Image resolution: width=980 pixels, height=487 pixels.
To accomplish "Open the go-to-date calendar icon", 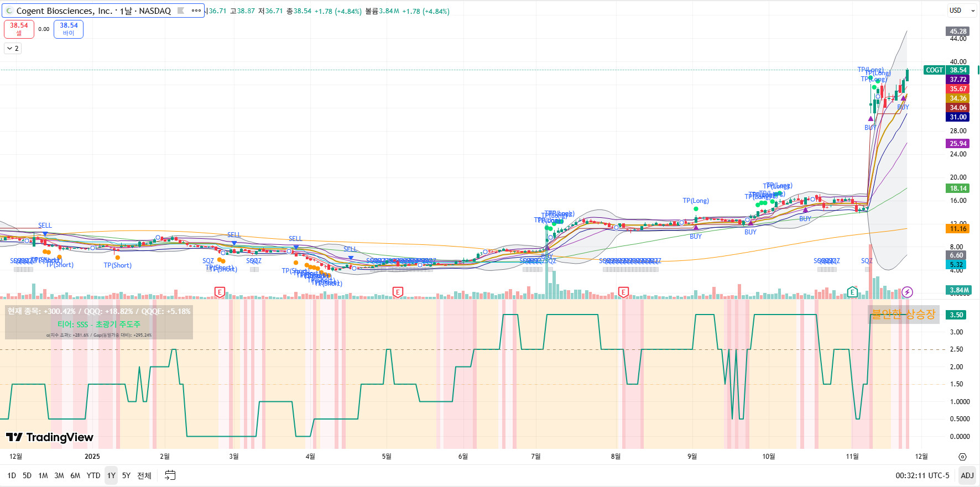I will point(170,475).
